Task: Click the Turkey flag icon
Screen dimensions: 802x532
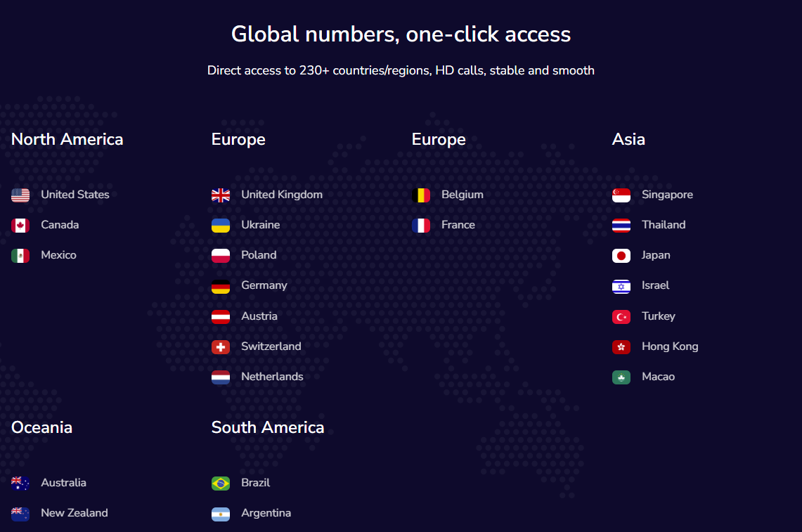Action: [x=621, y=317]
